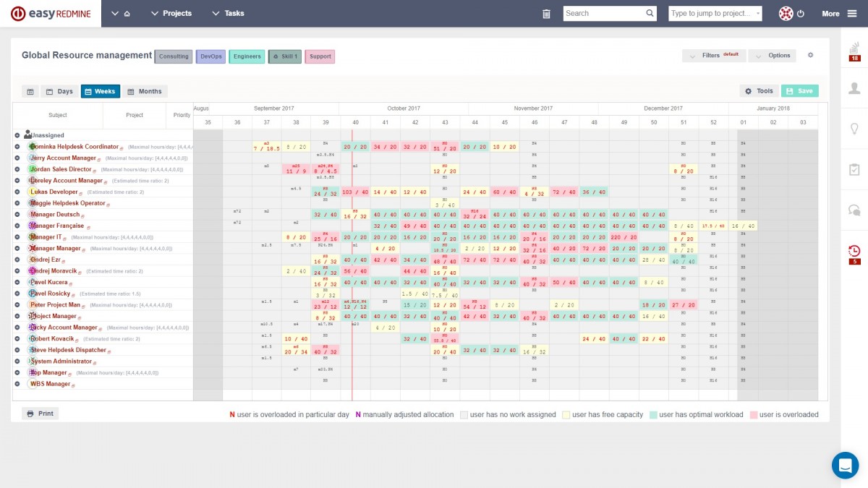Image resolution: width=868 pixels, height=488 pixels.
Task: Toggle the DevOps group filter tag
Action: (210, 56)
